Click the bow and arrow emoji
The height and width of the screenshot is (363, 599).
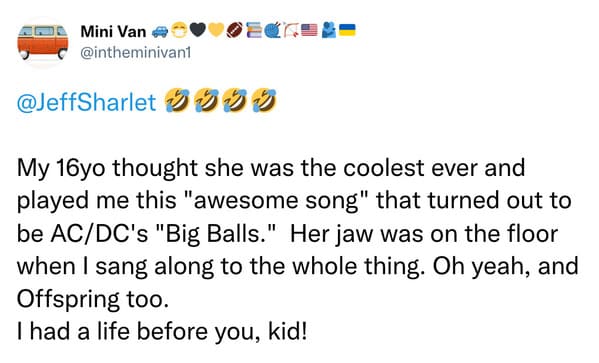point(291,30)
